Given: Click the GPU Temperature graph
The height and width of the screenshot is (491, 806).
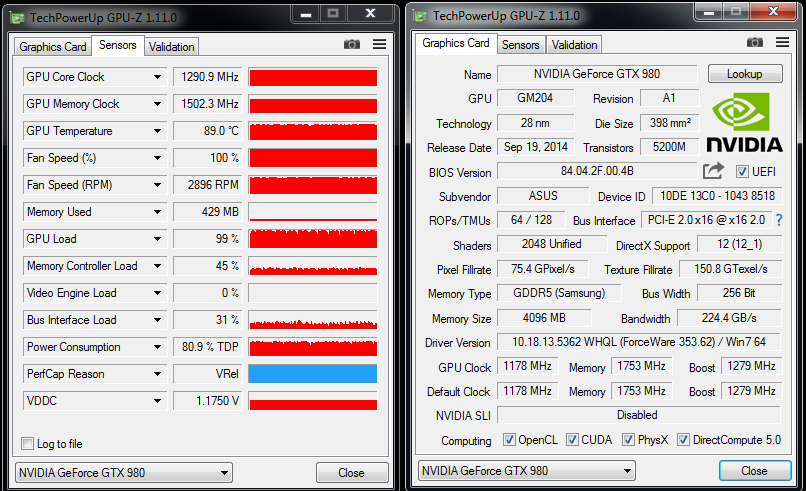Looking at the screenshot, I should point(313,131).
